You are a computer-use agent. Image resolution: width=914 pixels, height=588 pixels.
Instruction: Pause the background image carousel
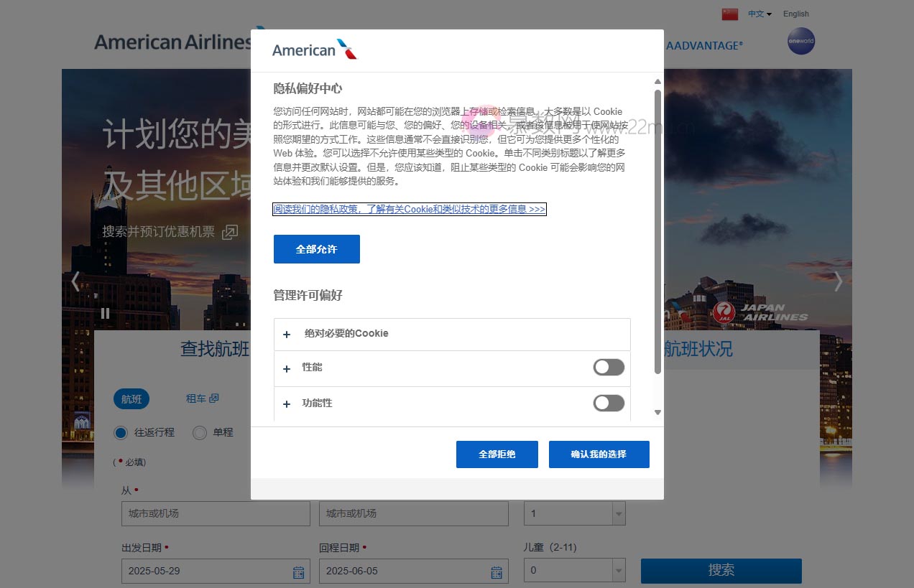click(x=104, y=313)
